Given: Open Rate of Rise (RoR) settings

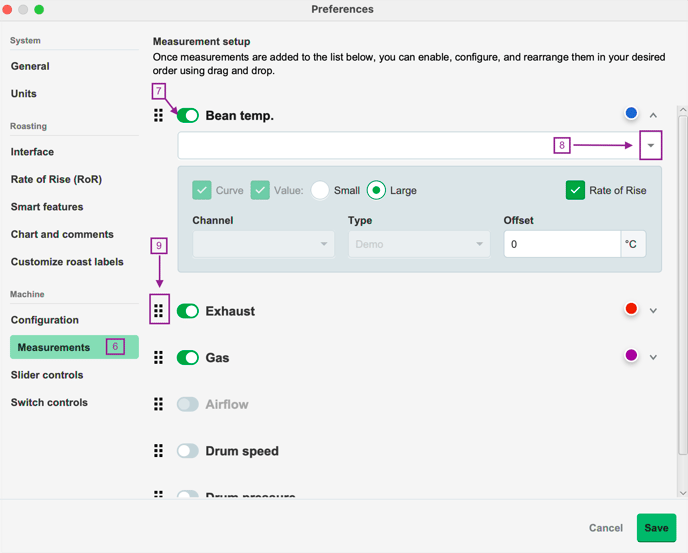Looking at the screenshot, I should 56,179.
